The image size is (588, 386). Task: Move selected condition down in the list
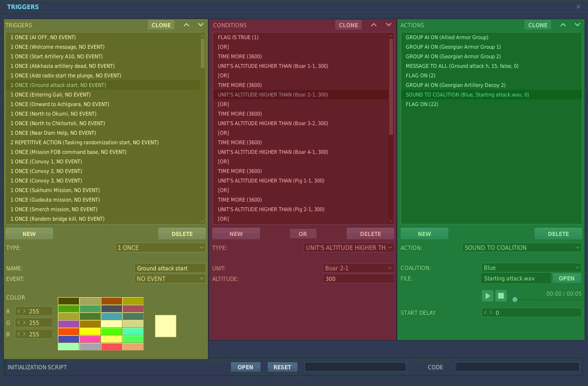pos(388,25)
